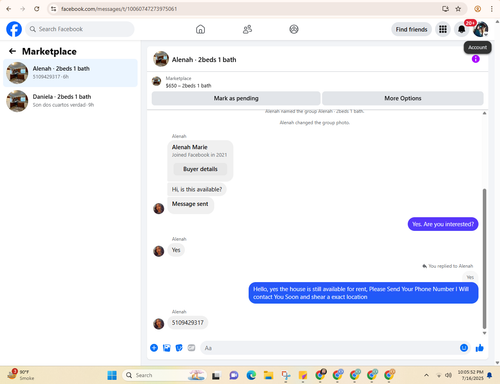Attach a photo using the image icon
The width and height of the screenshot is (500, 384).
(167, 348)
